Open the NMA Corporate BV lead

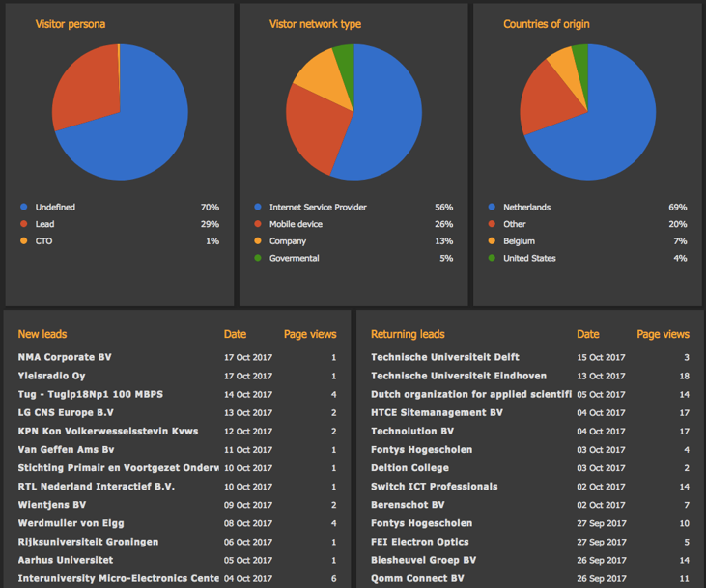65,357
